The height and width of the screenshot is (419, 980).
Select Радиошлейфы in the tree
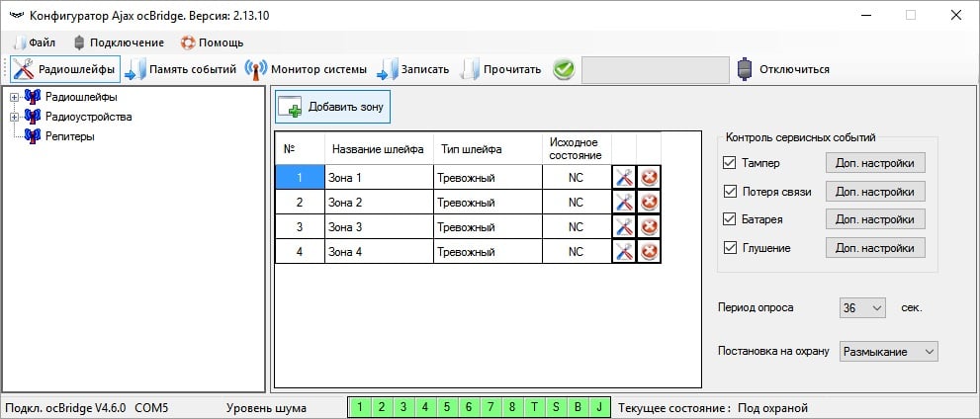pyautogui.click(x=81, y=97)
